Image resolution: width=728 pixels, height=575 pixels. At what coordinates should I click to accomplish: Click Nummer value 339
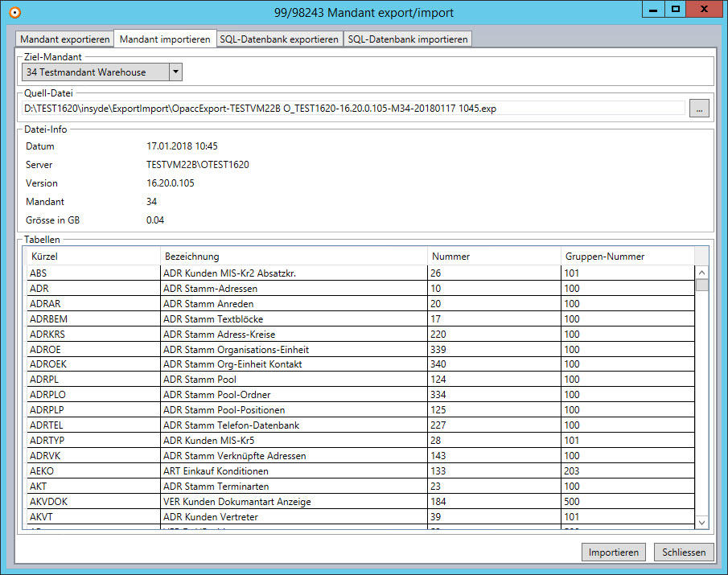438,350
